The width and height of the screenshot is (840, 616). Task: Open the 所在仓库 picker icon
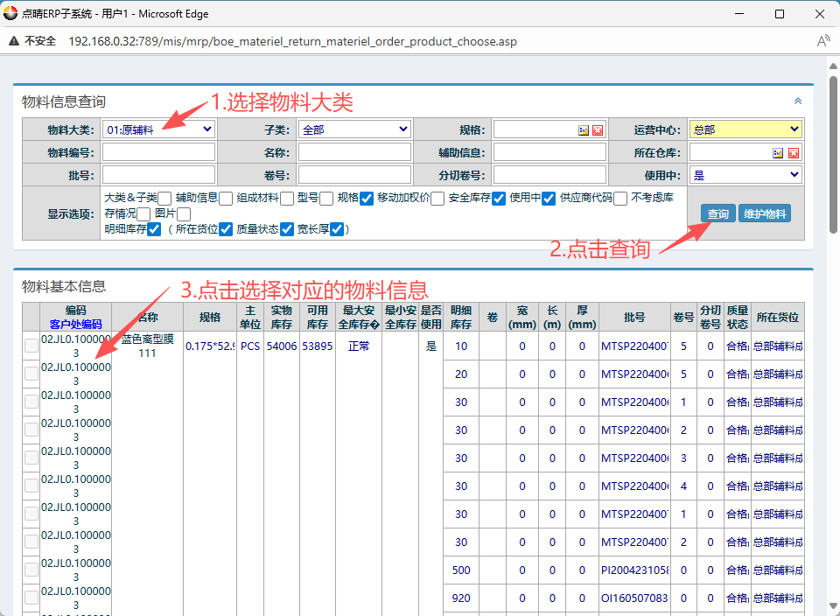coord(778,153)
